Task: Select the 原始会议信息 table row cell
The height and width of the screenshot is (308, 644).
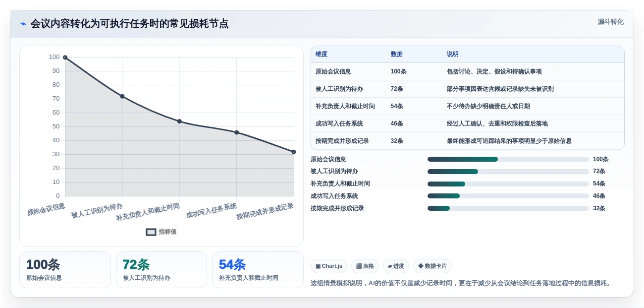Action: 333,71
